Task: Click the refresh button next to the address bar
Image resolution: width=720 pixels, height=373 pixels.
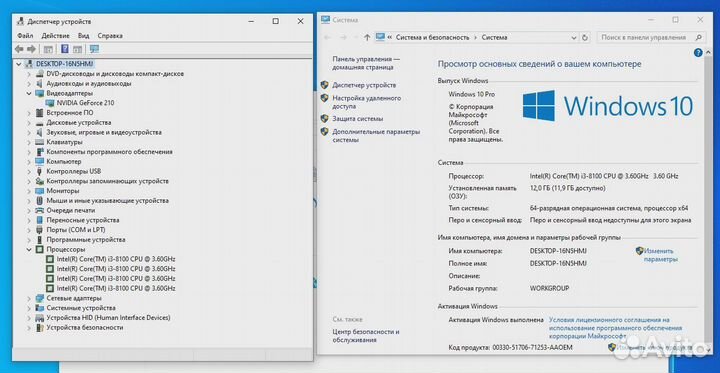Action: (585, 38)
